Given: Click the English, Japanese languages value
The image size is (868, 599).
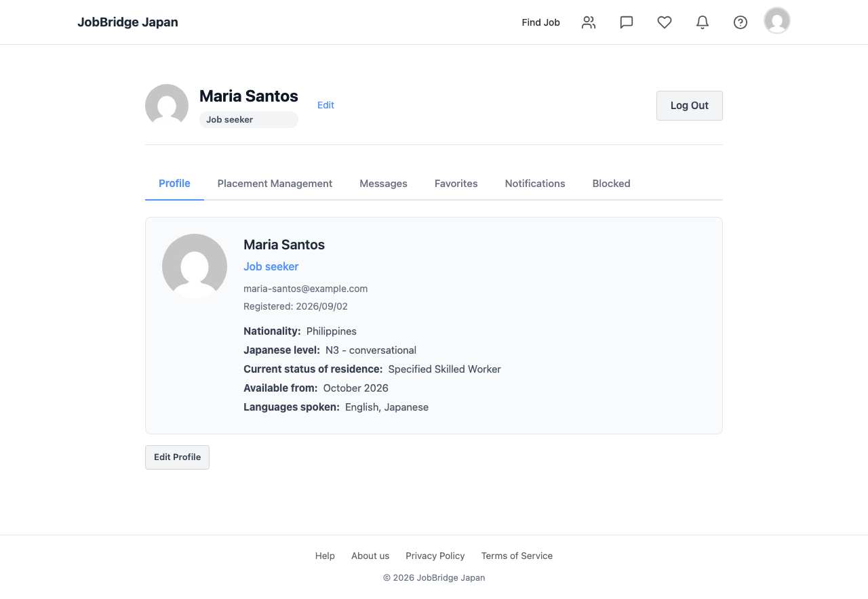Looking at the screenshot, I should point(387,407).
